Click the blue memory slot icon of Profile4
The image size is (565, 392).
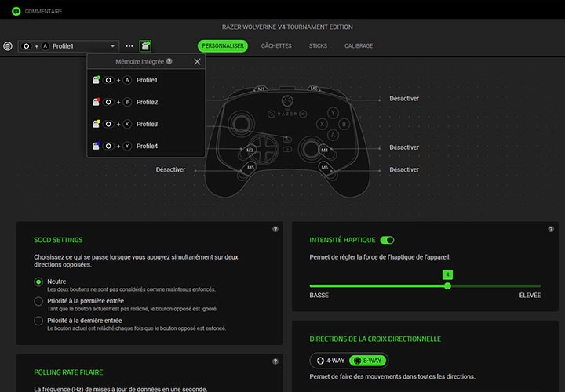click(x=97, y=146)
